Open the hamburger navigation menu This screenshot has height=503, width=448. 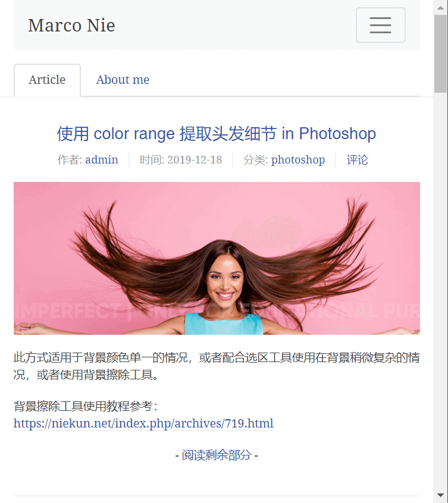380,25
